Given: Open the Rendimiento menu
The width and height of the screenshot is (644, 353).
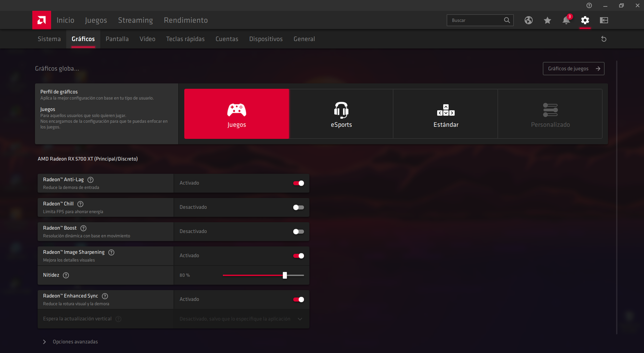Looking at the screenshot, I should coord(186,20).
